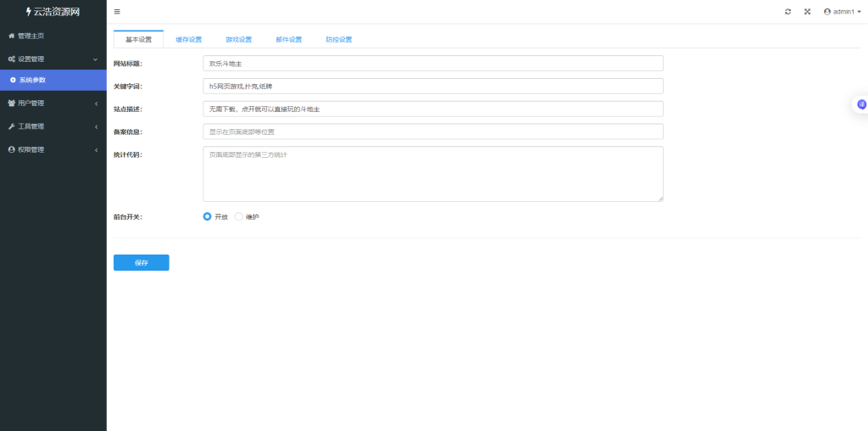Viewport: 868px width, 431px height.
Task: Click the wrench icon beside 工具管理
Action: (11, 126)
